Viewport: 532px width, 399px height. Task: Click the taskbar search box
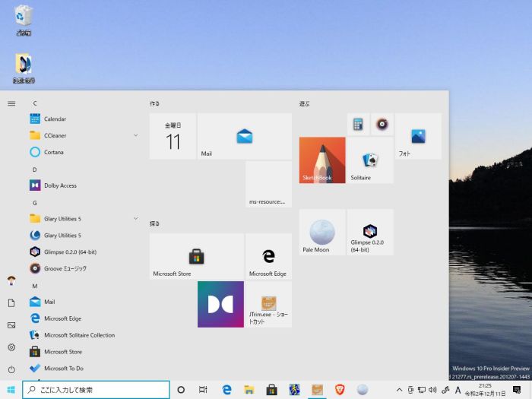97,390
